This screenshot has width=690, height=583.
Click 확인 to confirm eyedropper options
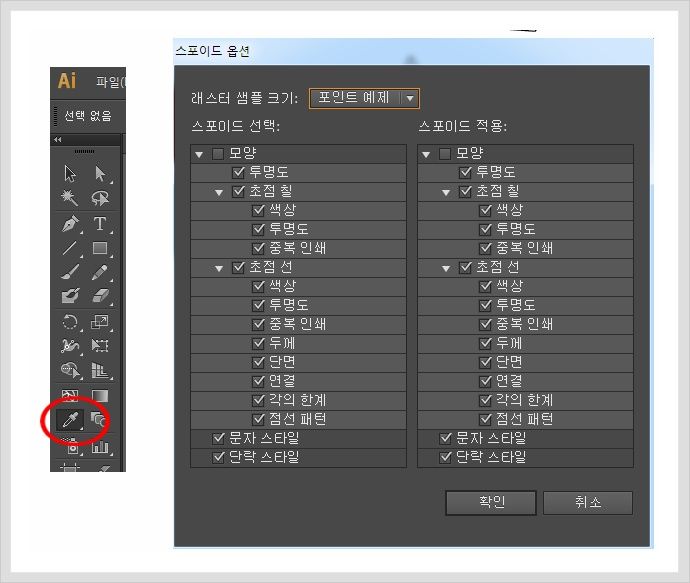click(491, 502)
